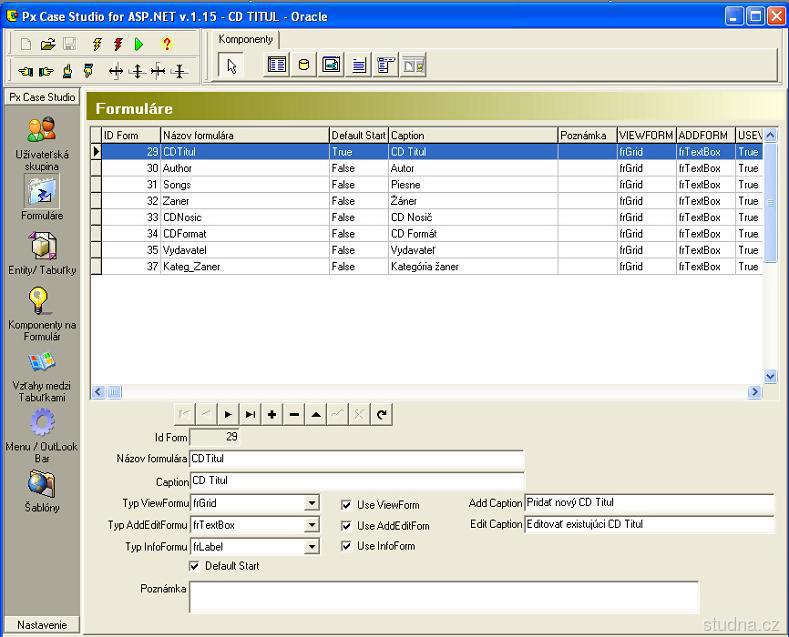
Task: Open the Typ AddEditFormu dropdown list
Action: (312, 525)
